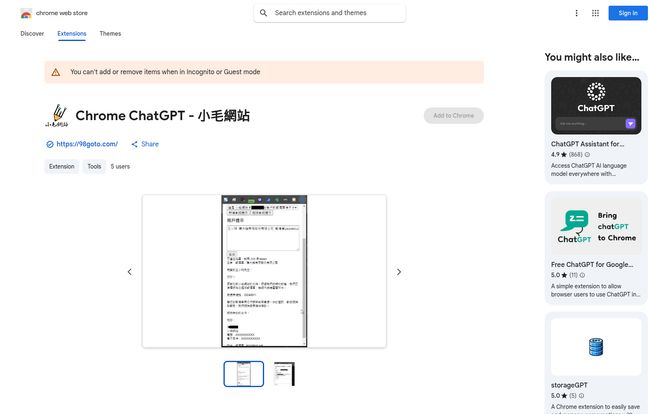Open Free ChatGPT for Google... title

pos(592,264)
